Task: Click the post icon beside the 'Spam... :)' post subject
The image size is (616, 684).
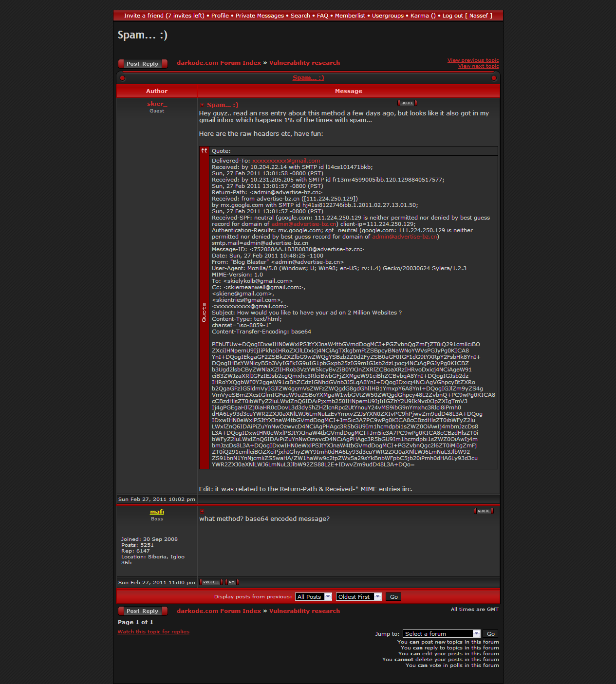Action: pyautogui.click(x=202, y=105)
